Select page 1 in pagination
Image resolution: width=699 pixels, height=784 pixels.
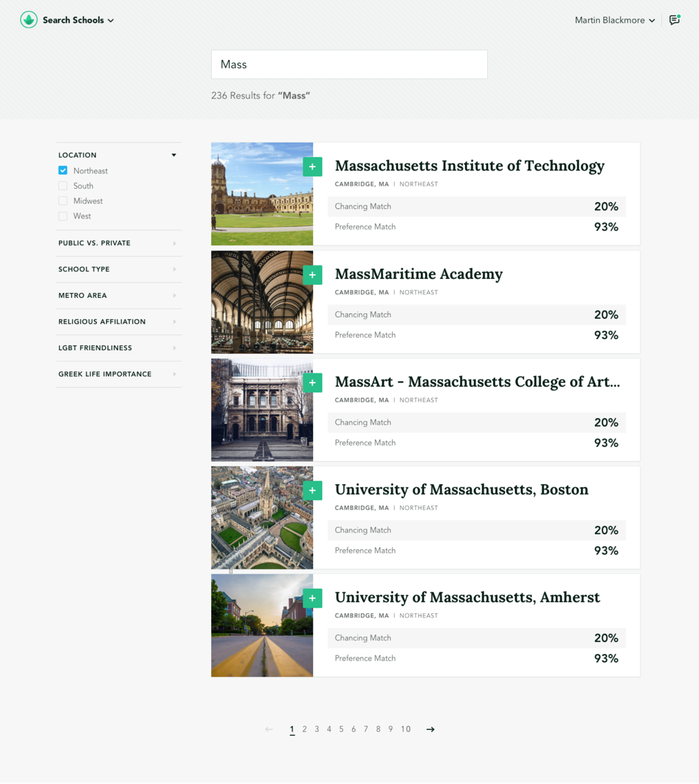tap(291, 729)
